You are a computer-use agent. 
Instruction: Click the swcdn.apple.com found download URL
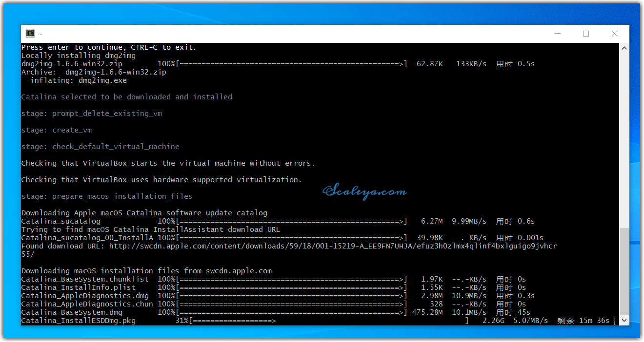[333, 246]
